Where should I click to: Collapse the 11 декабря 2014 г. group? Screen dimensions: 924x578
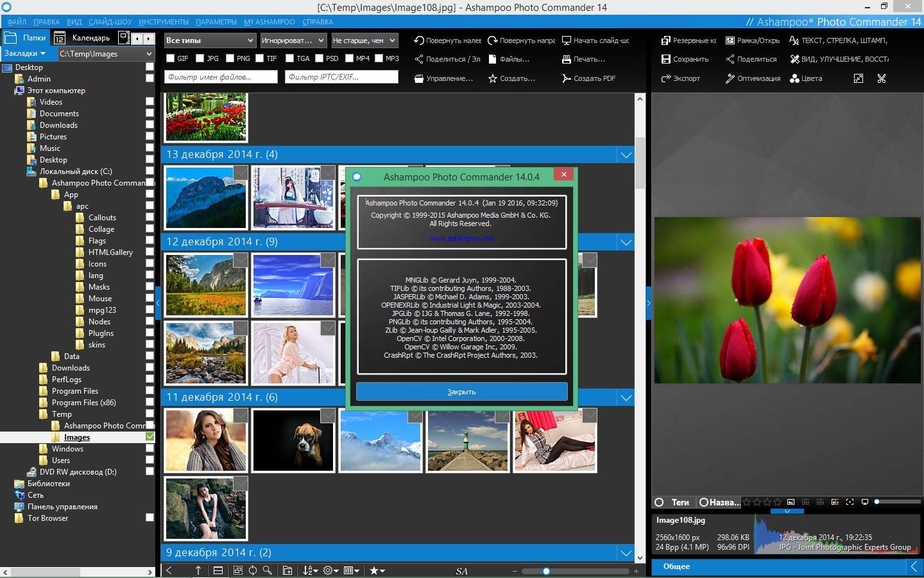pos(626,398)
